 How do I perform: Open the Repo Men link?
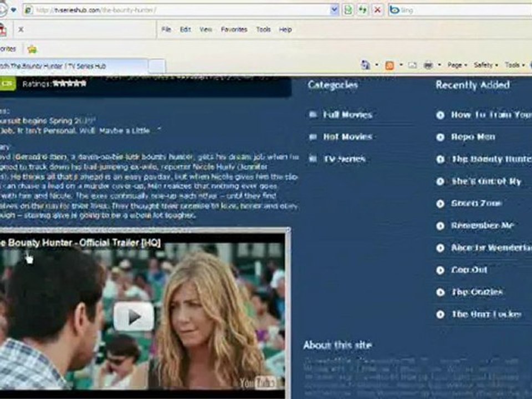[x=473, y=137]
